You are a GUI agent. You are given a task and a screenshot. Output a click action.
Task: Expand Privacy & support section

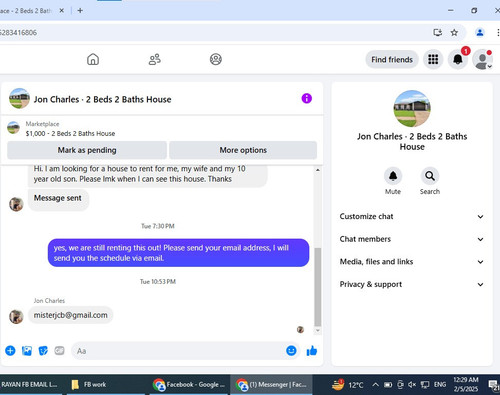pyautogui.click(x=412, y=284)
